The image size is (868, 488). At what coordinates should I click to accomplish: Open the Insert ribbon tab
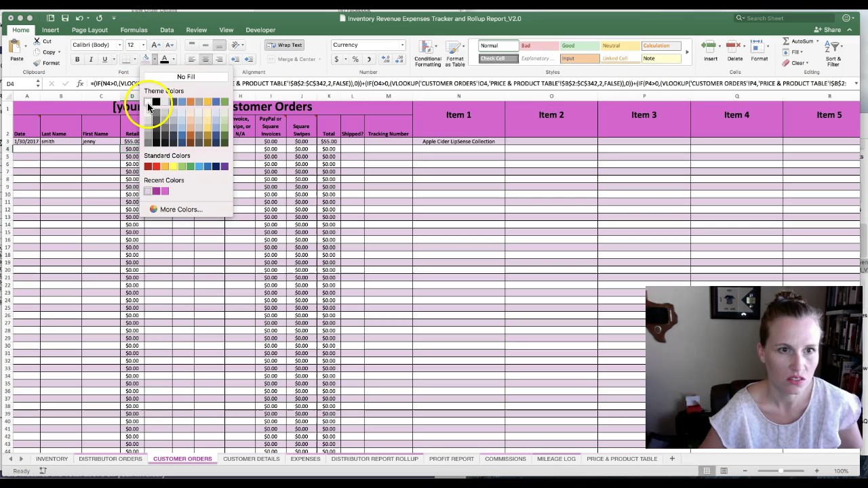click(x=50, y=30)
